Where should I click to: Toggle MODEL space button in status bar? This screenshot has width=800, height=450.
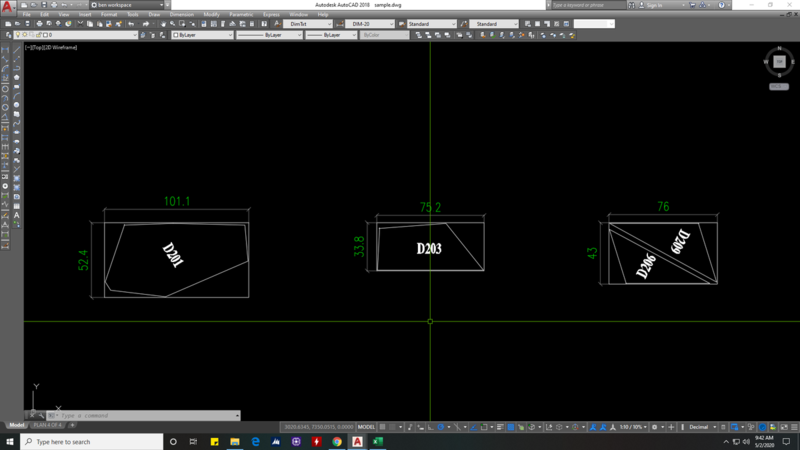pyautogui.click(x=366, y=427)
